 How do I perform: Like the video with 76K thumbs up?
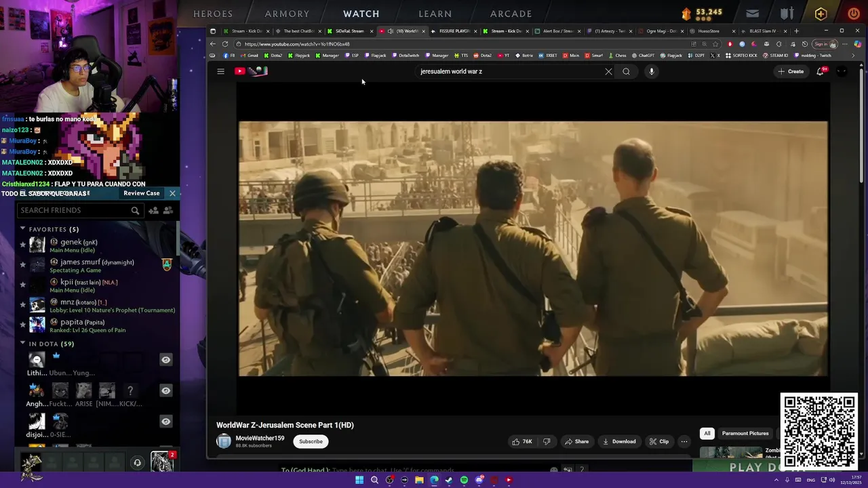coord(522,441)
